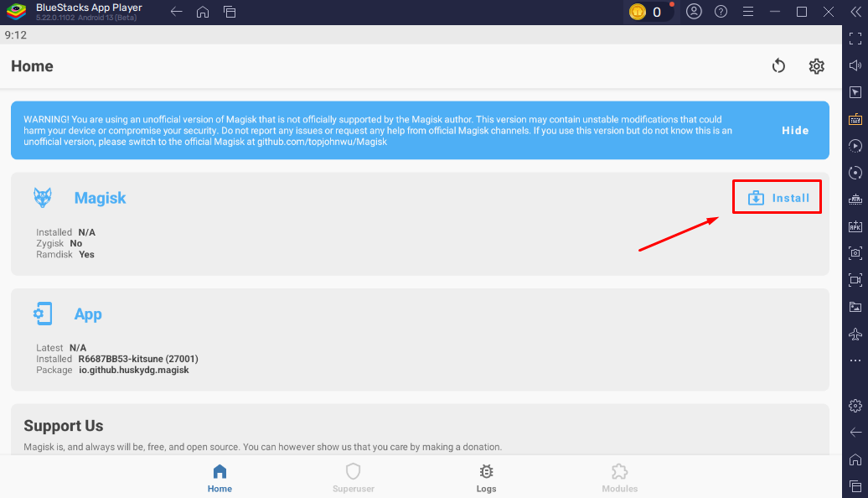
Task: Click the App card title
Action: [x=88, y=314]
